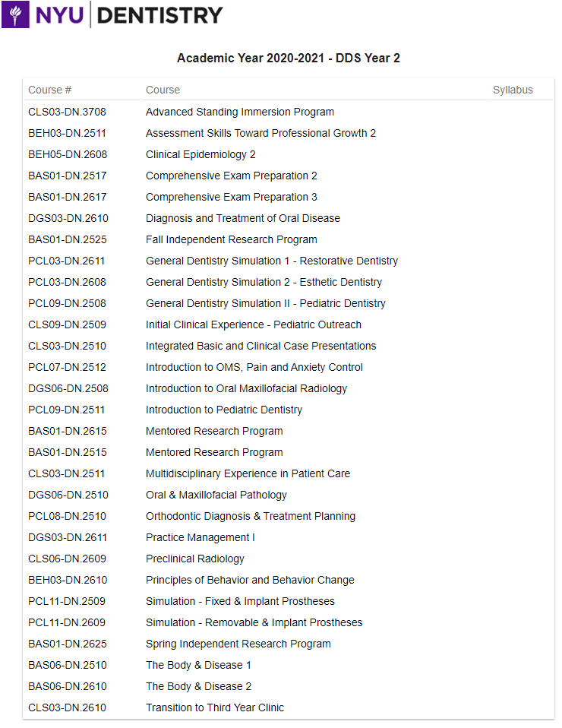Image resolution: width=562 pixels, height=728 pixels.
Task: Sort by the Course # column header
Action: [x=49, y=90]
